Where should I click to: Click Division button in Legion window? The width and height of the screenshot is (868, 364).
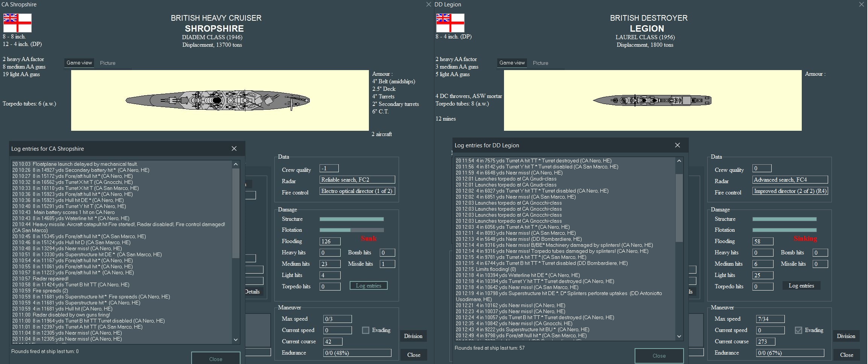846,336
